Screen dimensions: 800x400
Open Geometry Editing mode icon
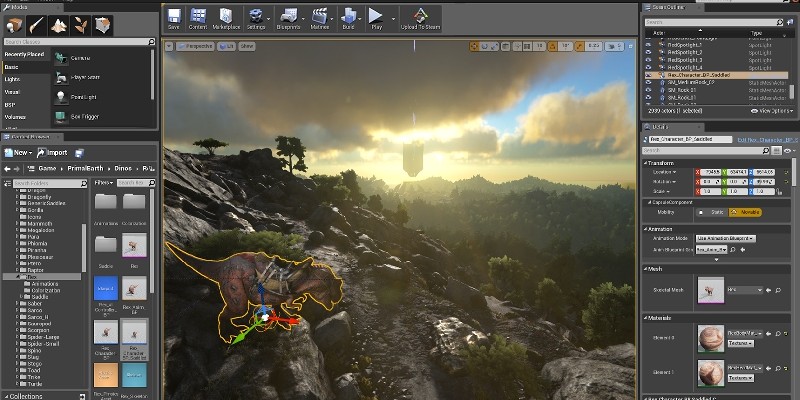click(x=103, y=25)
